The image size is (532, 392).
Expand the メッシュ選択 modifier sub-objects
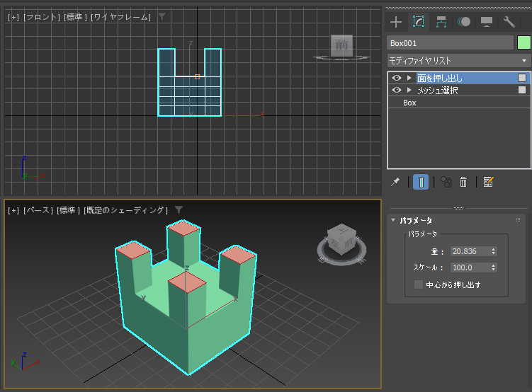409,90
